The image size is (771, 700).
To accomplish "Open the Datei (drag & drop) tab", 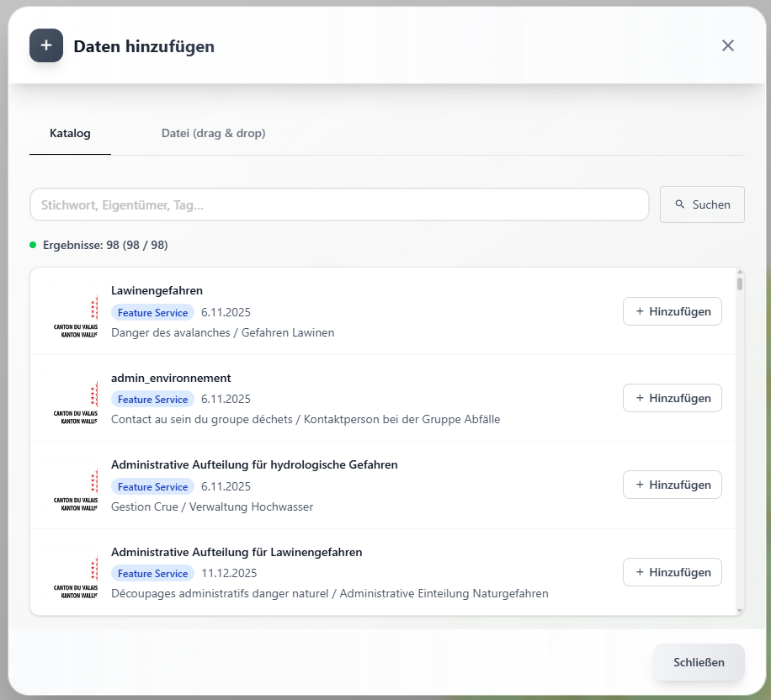I will pyautogui.click(x=213, y=133).
